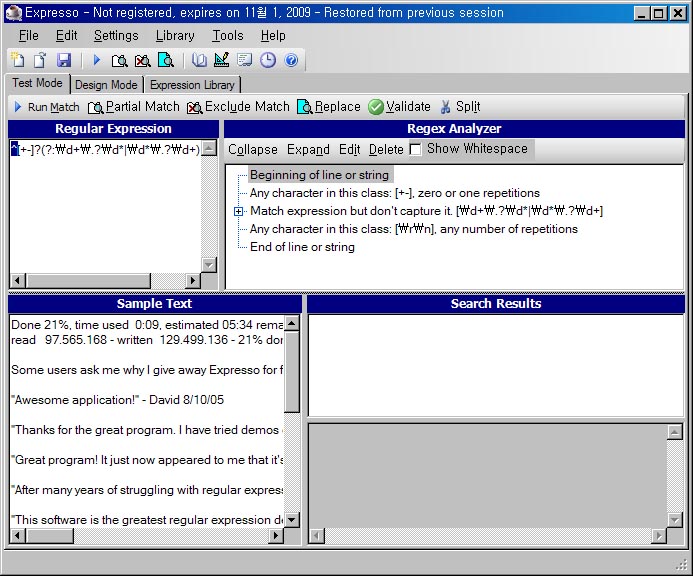Click Sample Text horizontal scrollbar right arrow
The height and width of the screenshot is (576, 693).
[x=276, y=537]
